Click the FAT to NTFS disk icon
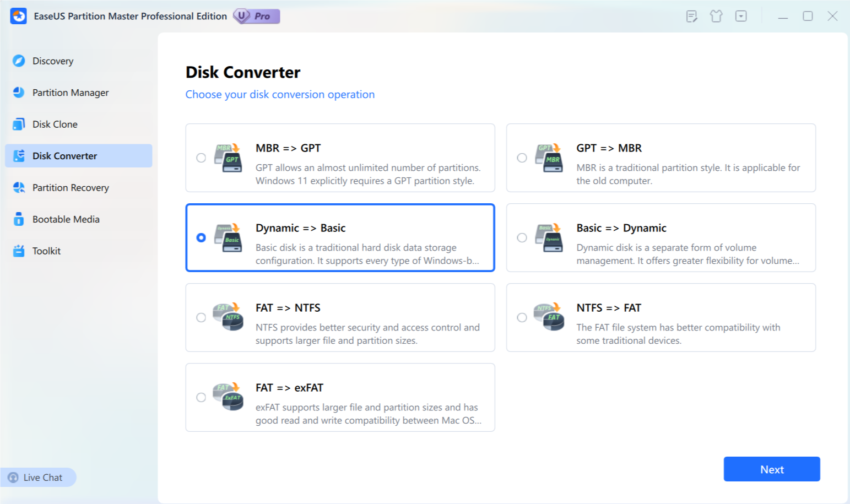The height and width of the screenshot is (504, 850). pos(228,317)
